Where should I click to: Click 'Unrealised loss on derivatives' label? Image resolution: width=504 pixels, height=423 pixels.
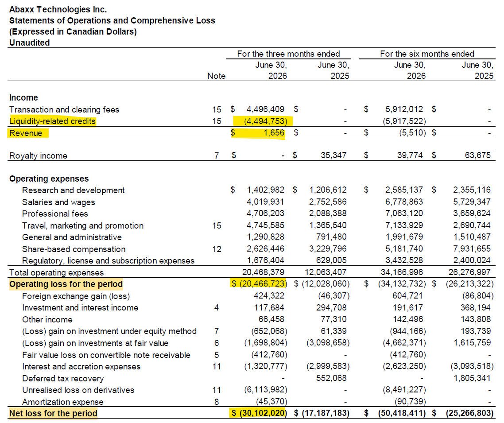coord(78,390)
